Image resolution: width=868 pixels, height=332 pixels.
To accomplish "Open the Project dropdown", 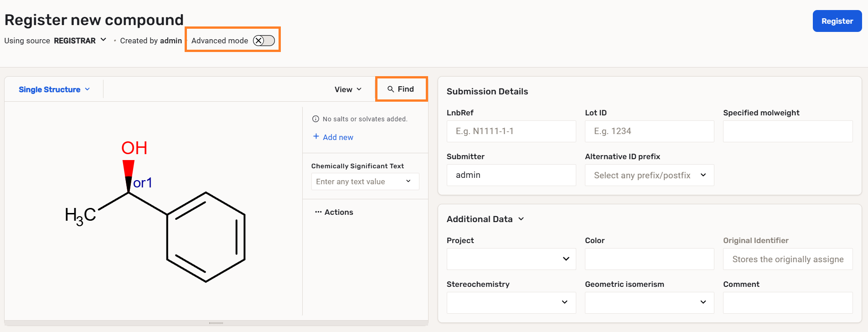I will 511,259.
